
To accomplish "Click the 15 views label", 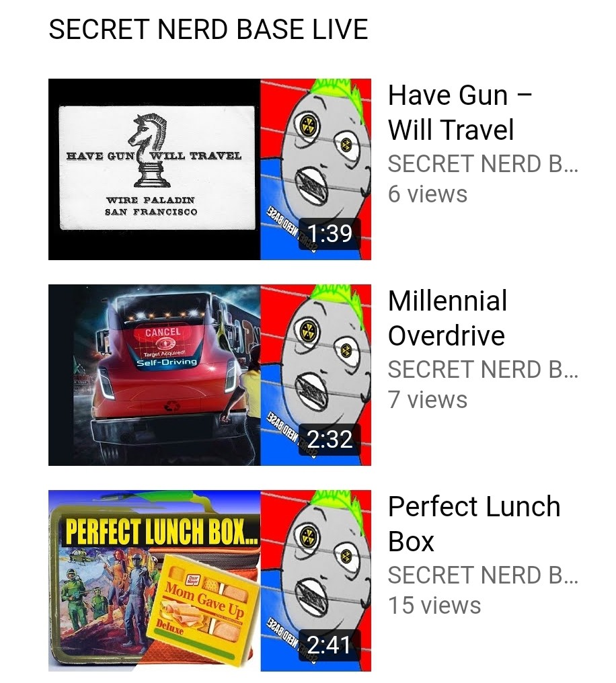I will click(x=434, y=605).
